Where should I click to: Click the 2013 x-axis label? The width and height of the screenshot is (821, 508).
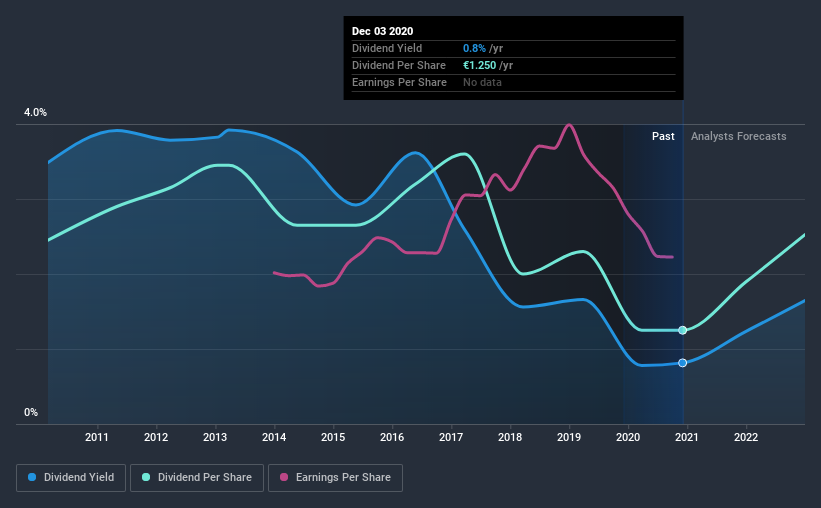(215, 437)
